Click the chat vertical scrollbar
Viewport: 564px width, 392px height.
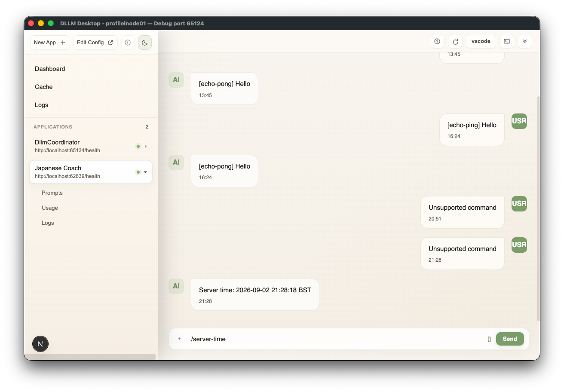(x=538, y=208)
